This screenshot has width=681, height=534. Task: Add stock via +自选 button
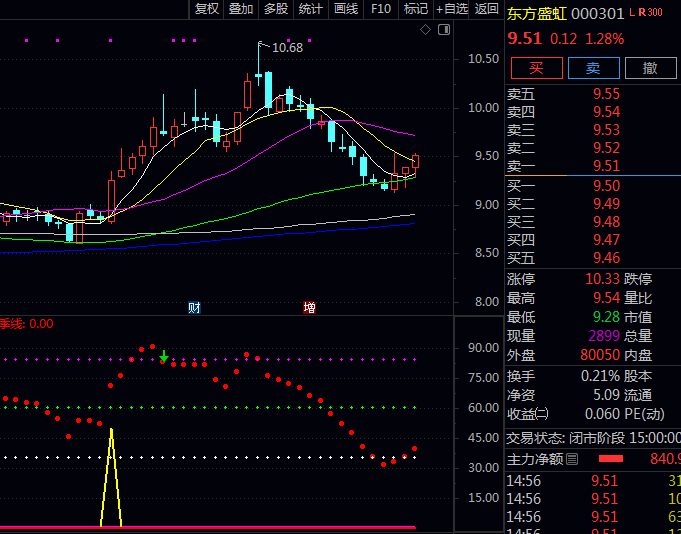[x=451, y=9]
